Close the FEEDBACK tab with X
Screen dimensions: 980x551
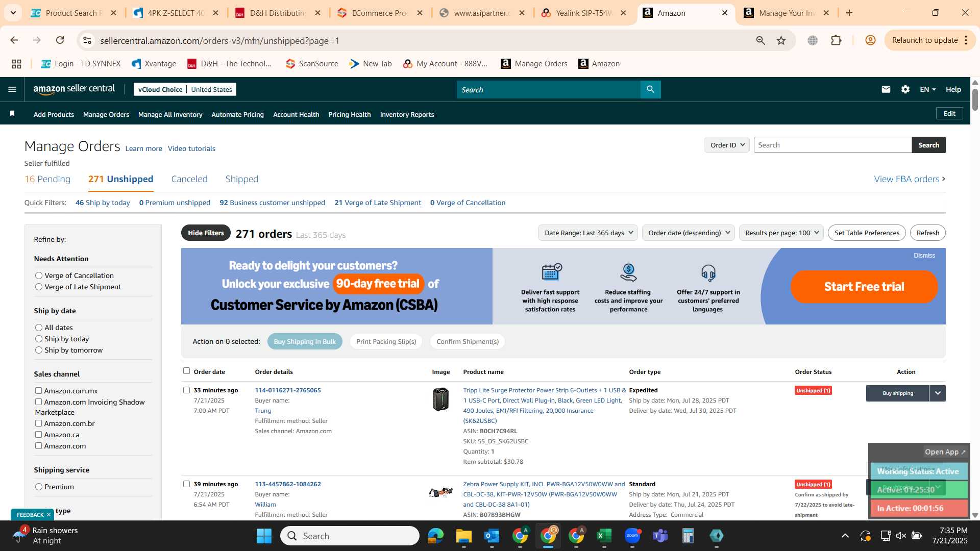48,515
